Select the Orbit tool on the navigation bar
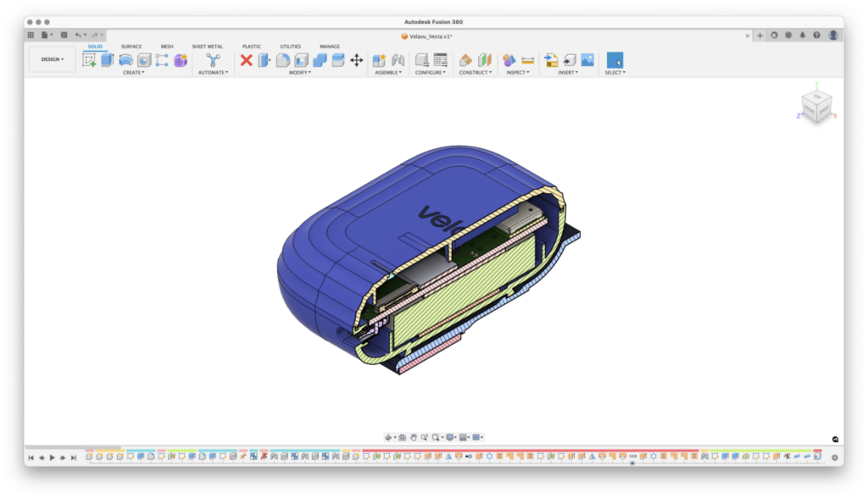868x498 pixels. (x=388, y=437)
